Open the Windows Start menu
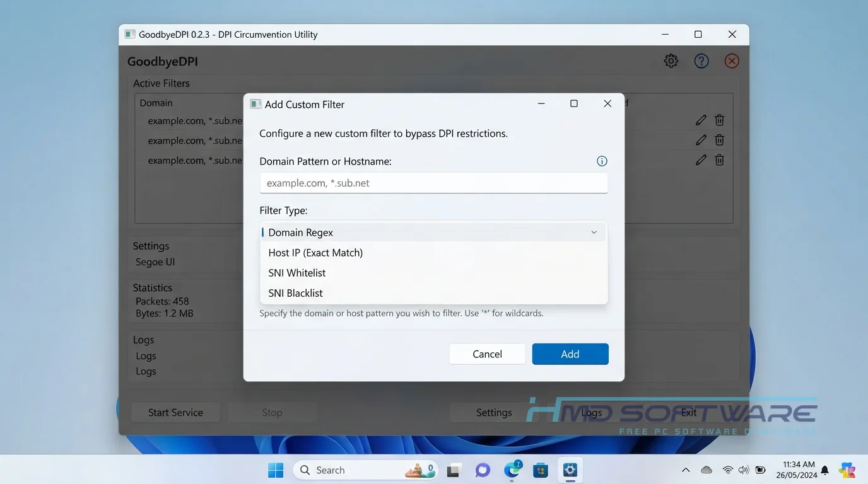Screen dimensions: 868x484 pos(276,470)
